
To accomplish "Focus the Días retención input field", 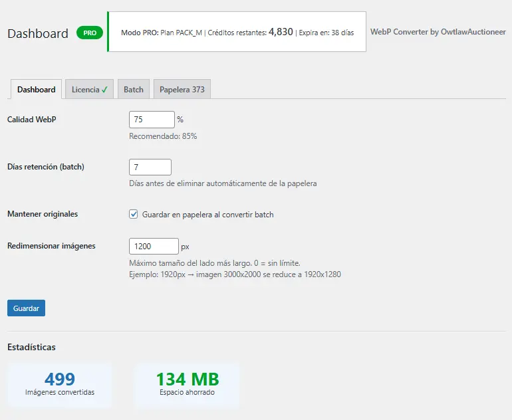I will coord(150,167).
